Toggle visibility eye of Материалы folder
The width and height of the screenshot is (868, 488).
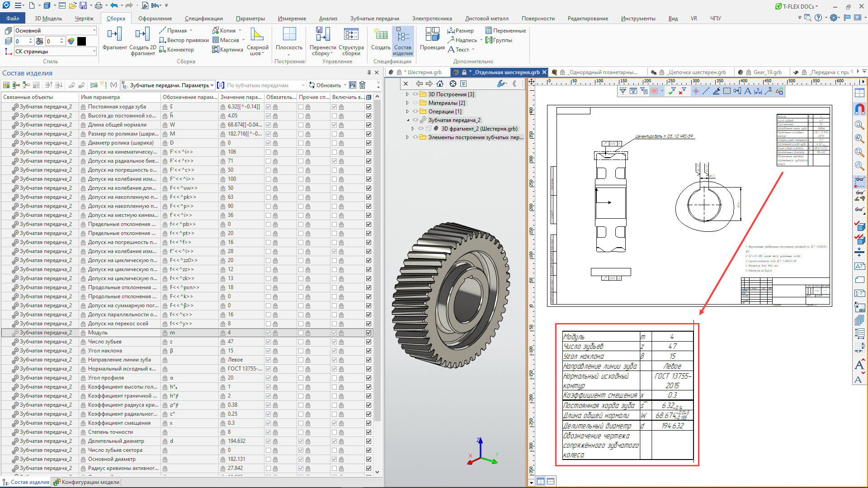pyautogui.click(x=415, y=103)
